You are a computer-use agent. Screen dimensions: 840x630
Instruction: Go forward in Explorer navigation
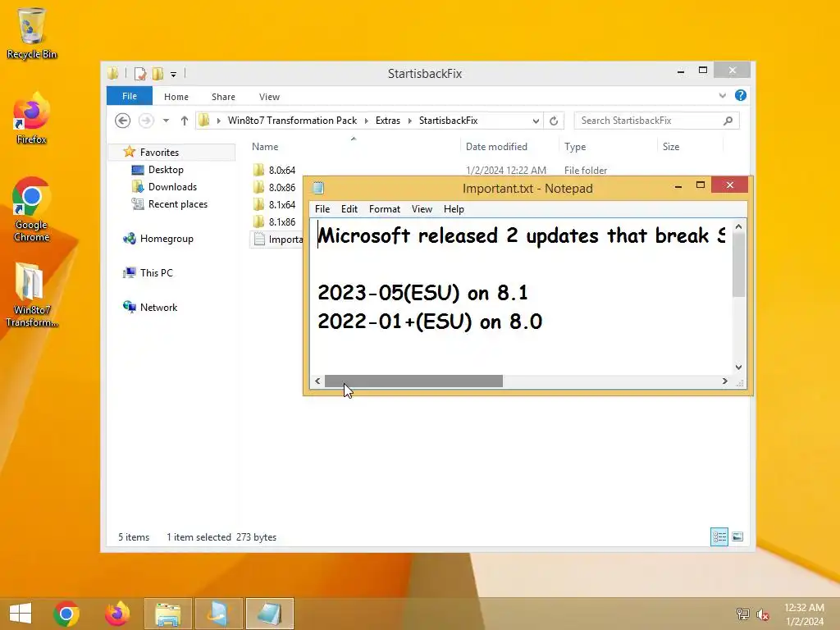coord(146,121)
